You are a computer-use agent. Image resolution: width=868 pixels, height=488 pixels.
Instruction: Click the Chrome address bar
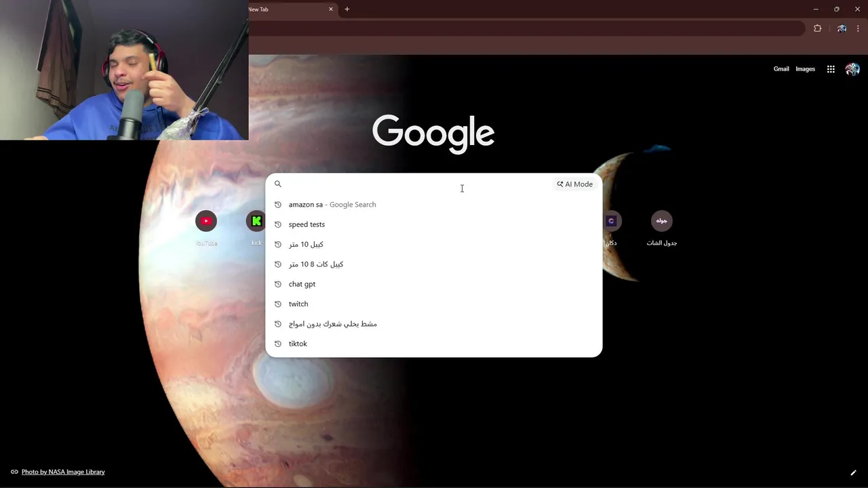pos(526,28)
